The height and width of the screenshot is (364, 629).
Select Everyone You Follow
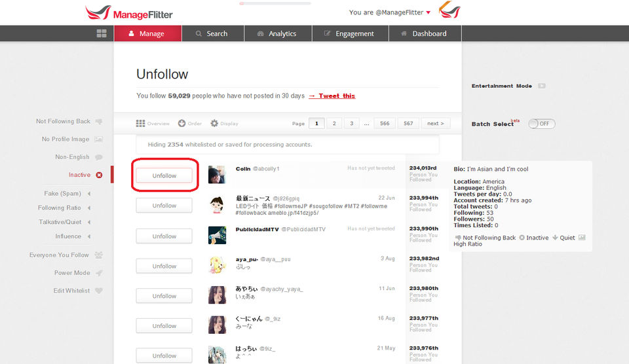(x=59, y=255)
